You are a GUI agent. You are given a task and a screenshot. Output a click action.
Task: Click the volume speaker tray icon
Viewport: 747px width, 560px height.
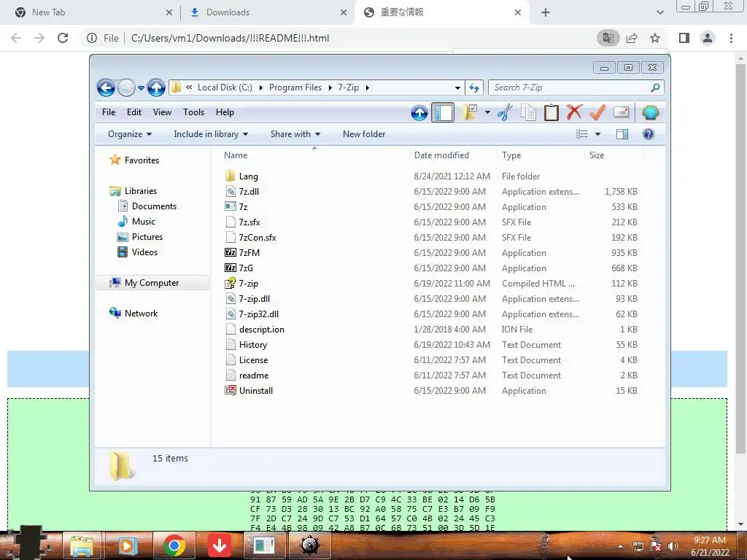point(673,545)
